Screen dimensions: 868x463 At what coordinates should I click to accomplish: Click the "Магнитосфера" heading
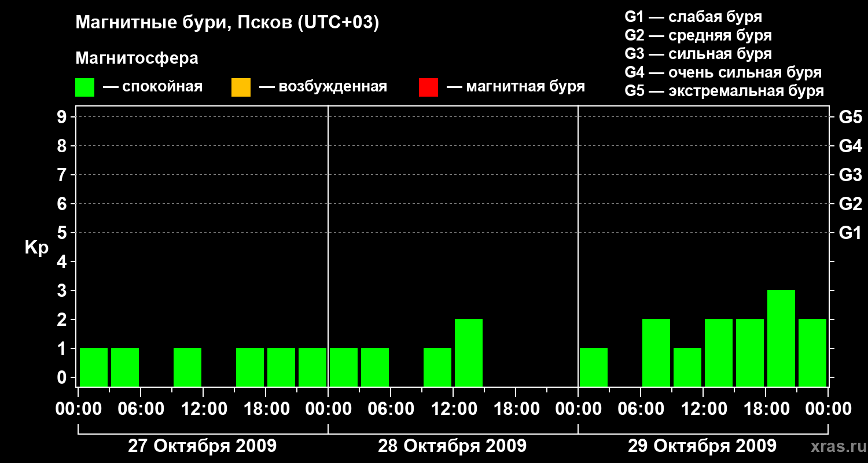pyautogui.click(x=137, y=58)
